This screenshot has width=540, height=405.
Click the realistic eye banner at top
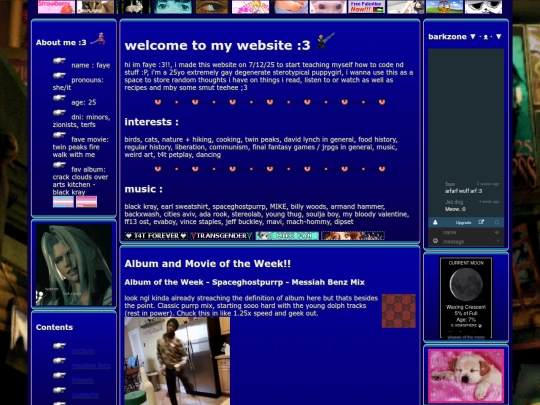[212, 7]
